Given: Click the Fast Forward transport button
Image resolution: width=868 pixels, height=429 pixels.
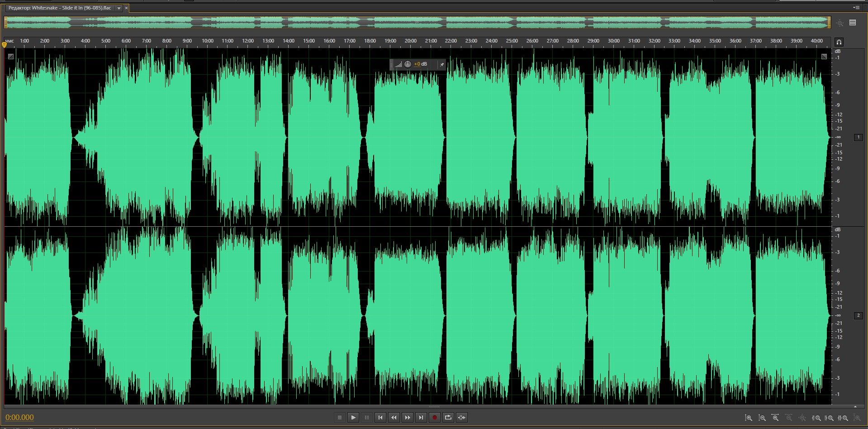Looking at the screenshot, I should [407, 417].
